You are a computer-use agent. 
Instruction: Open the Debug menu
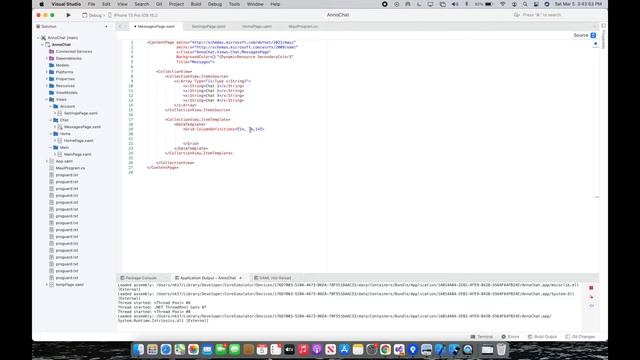click(x=215, y=4)
